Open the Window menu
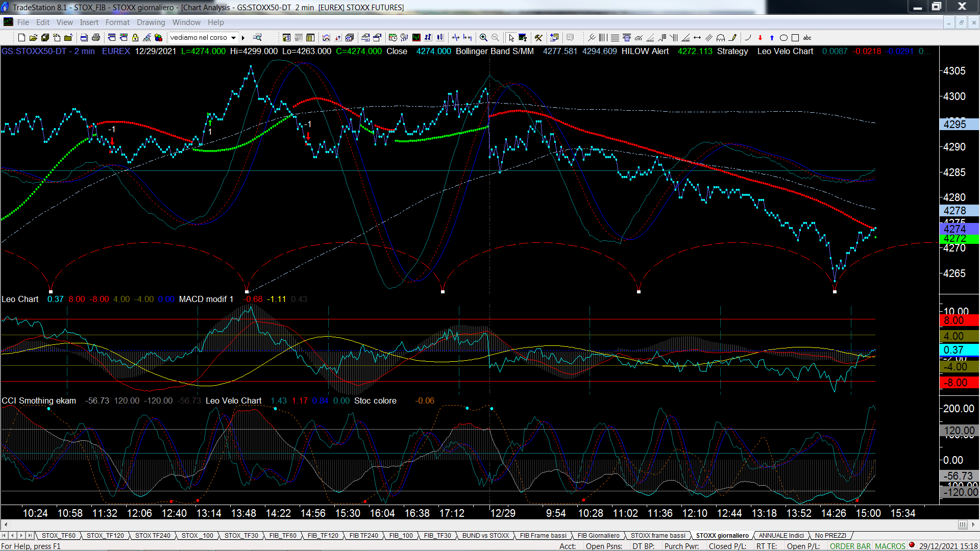This screenshot has width=980, height=551. pyautogui.click(x=186, y=22)
